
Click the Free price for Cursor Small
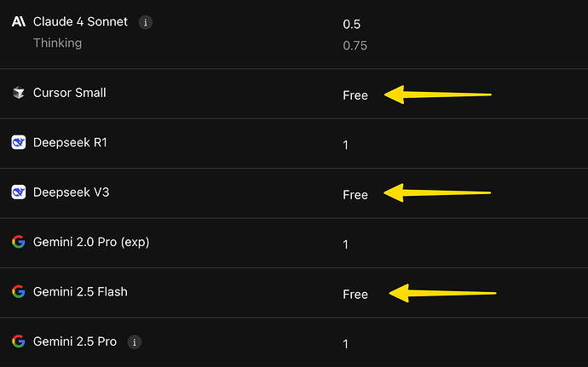355,95
